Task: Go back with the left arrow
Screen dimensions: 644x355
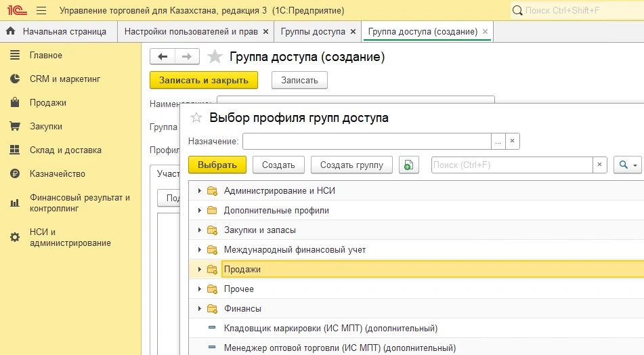Action: [163, 57]
